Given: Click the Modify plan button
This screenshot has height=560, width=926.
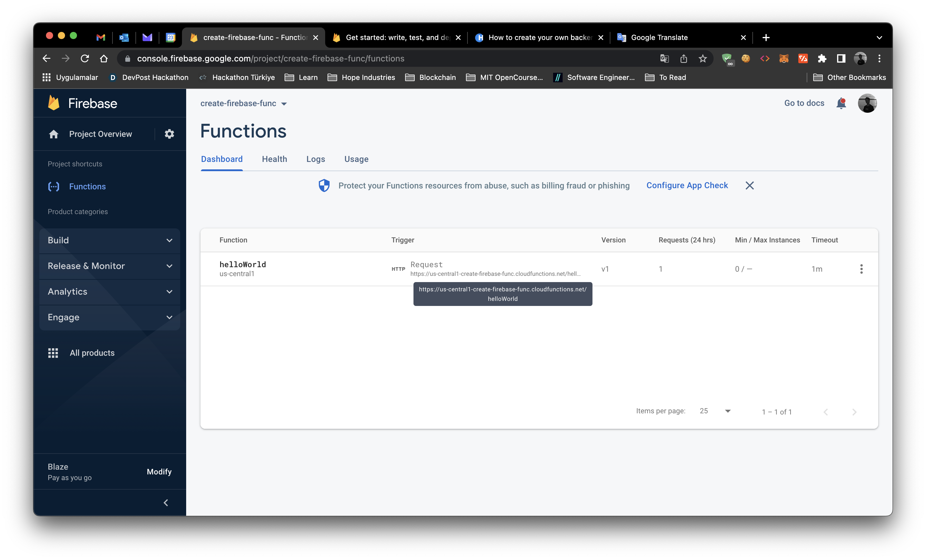Looking at the screenshot, I should coord(159,472).
